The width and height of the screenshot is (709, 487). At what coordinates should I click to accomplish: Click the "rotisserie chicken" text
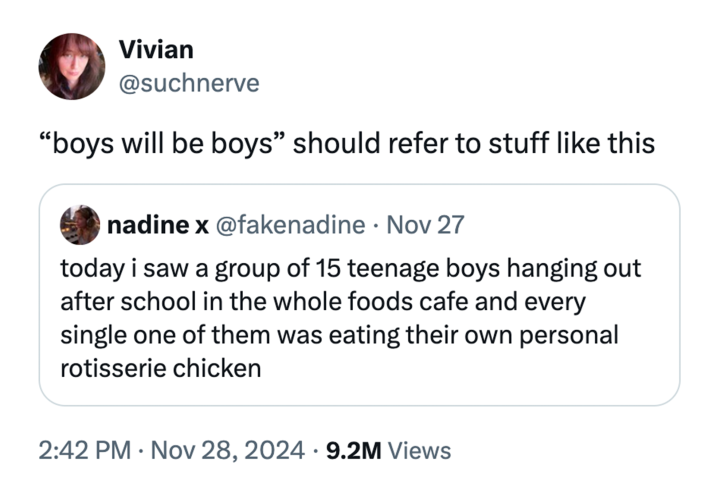161,367
